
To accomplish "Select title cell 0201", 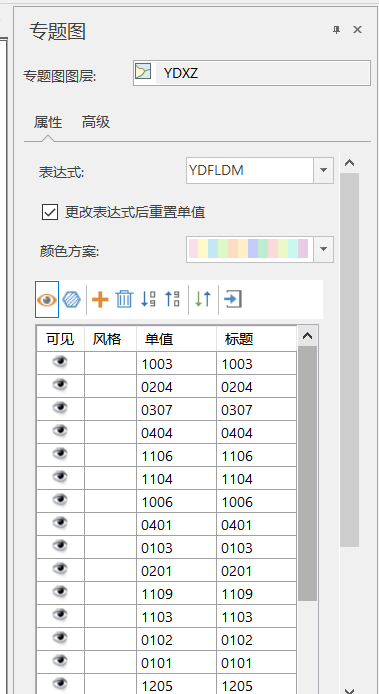I will point(256,570).
